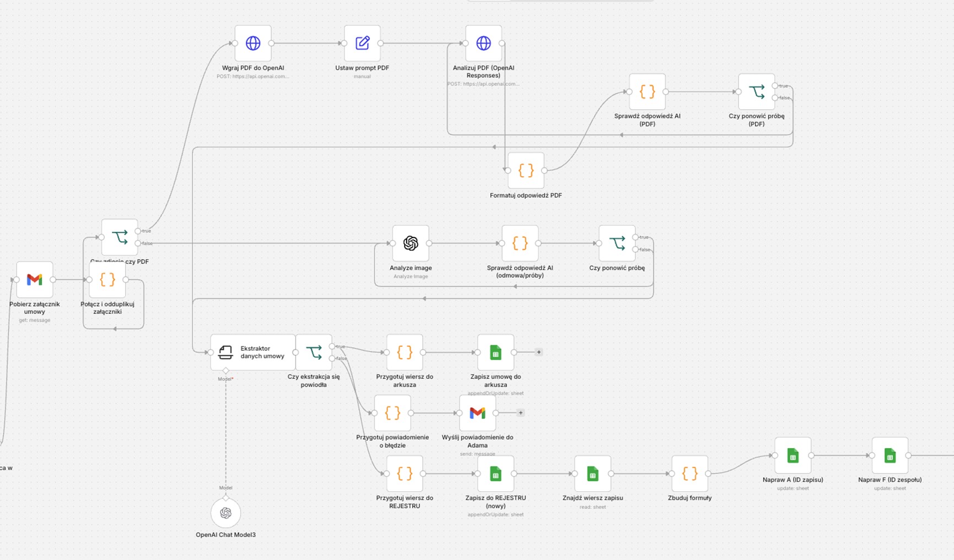Open the Ekstraktor danych umowy node
The image size is (954, 560).
[x=253, y=352]
